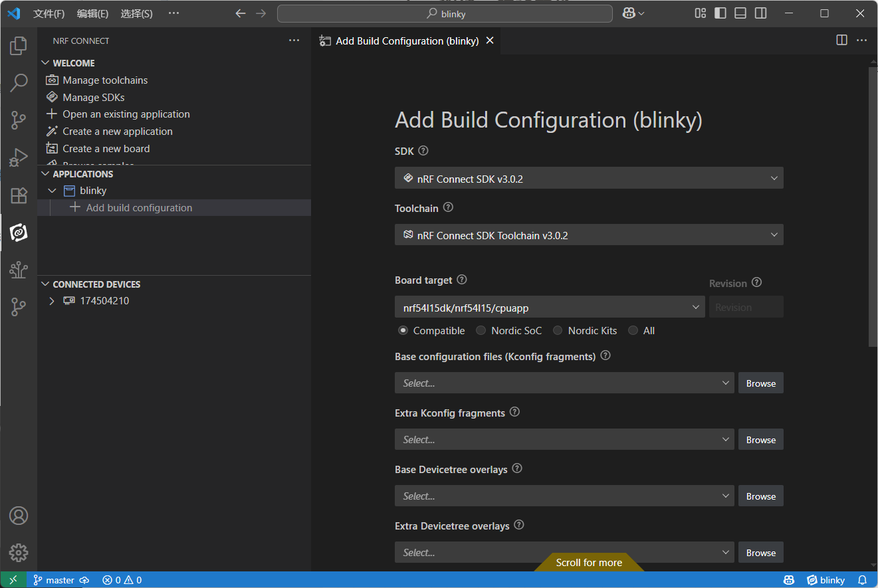Open the SDK version dropdown
Image resolution: width=878 pixels, height=588 pixels.
coord(589,178)
